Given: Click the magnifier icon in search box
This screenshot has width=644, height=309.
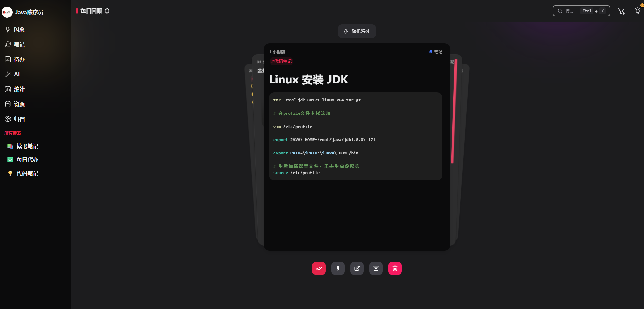Looking at the screenshot, I should (x=560, y=11).
